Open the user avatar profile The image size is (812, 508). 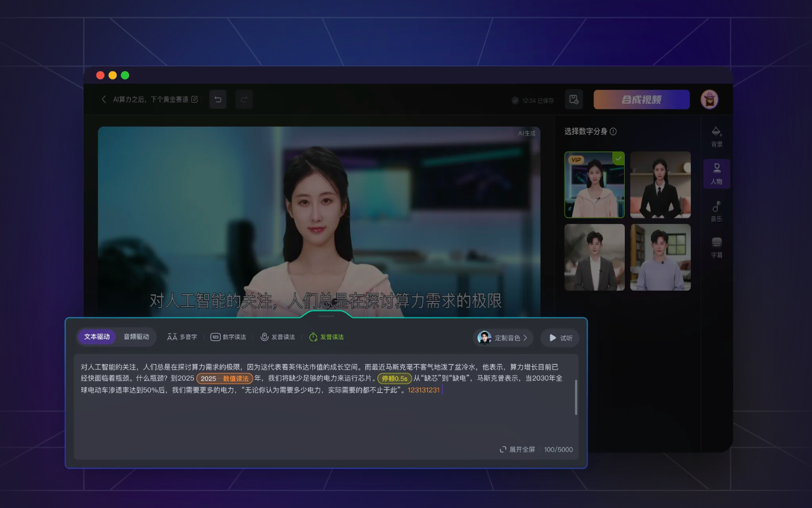click(x=709, y=99)
